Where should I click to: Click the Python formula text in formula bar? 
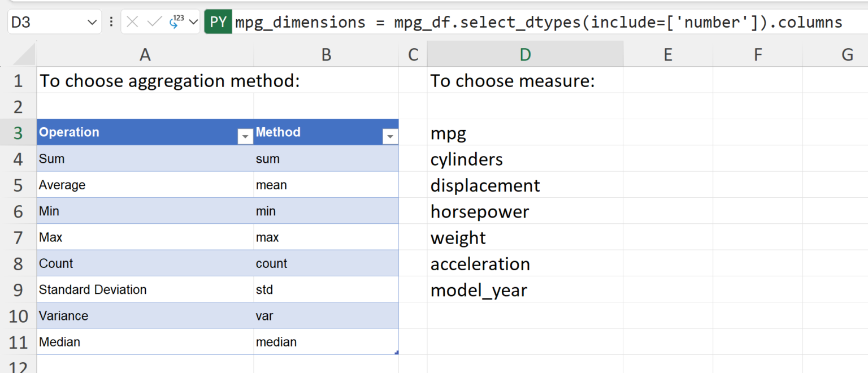(x=538, y=22)
